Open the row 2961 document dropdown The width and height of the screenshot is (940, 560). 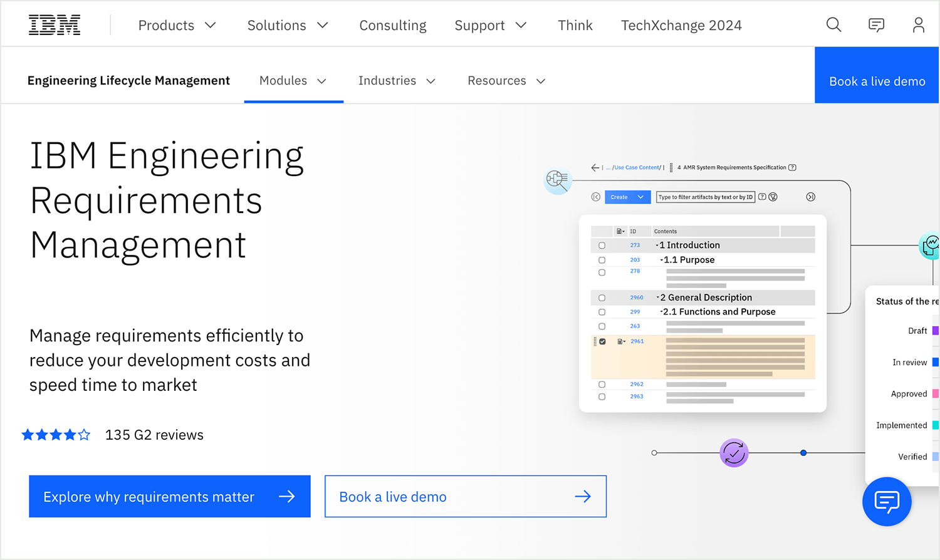[x=621, y=341]
